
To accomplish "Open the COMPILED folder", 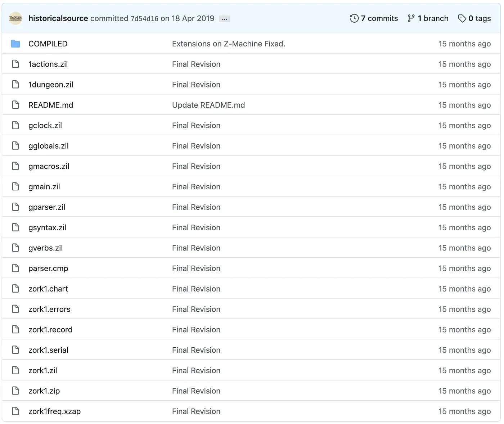I will coord(48,44).
